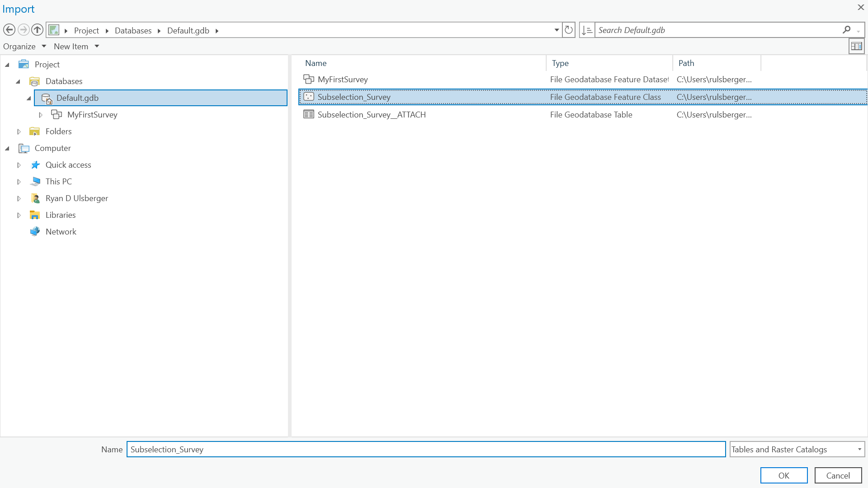Viewport: 868px width, 488px height.
Task: Open the MyFirstSurvey feature dataset
Action: (x=342, y=79)
